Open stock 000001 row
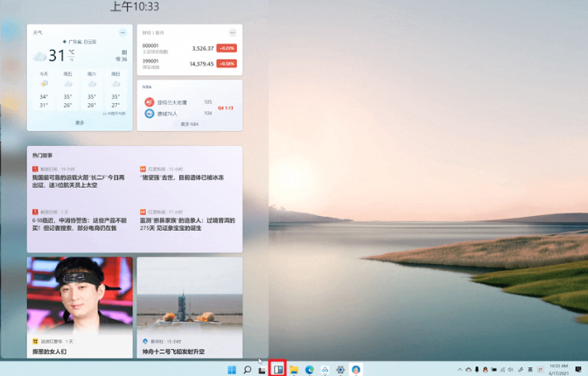 click(189, 48)
